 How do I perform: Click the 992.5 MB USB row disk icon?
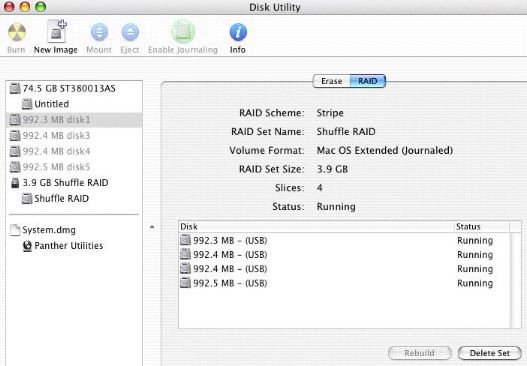(185, 283)
